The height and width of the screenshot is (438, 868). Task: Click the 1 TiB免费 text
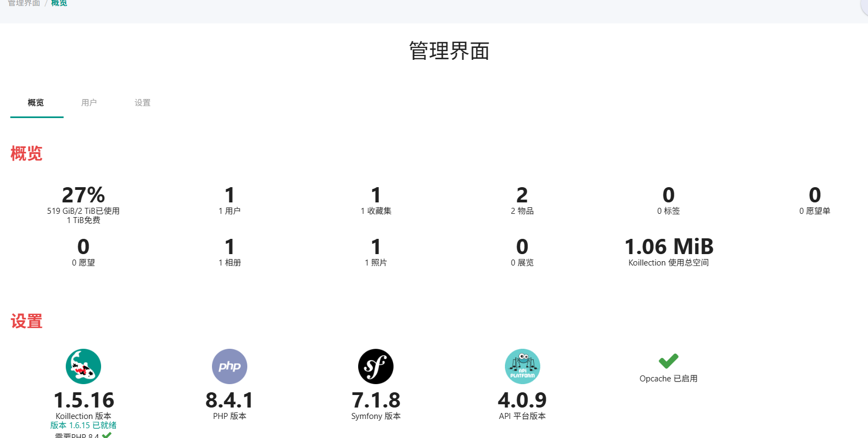click(x=83, y=220)
